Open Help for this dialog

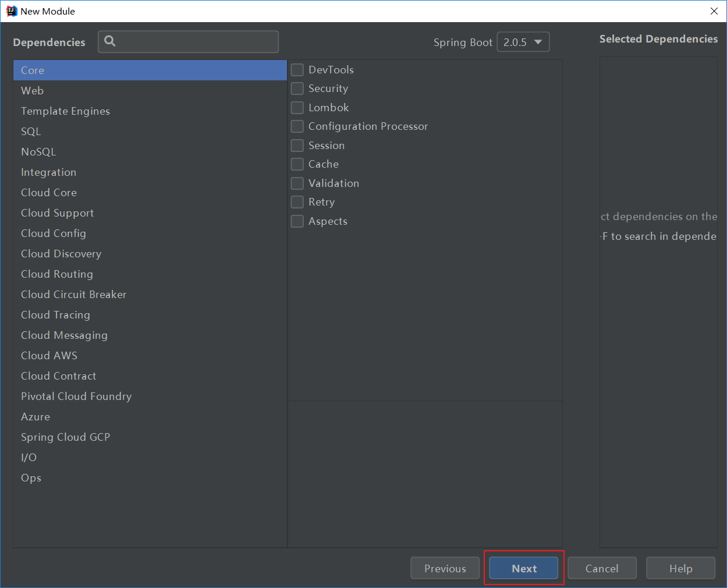coord(680,568)
